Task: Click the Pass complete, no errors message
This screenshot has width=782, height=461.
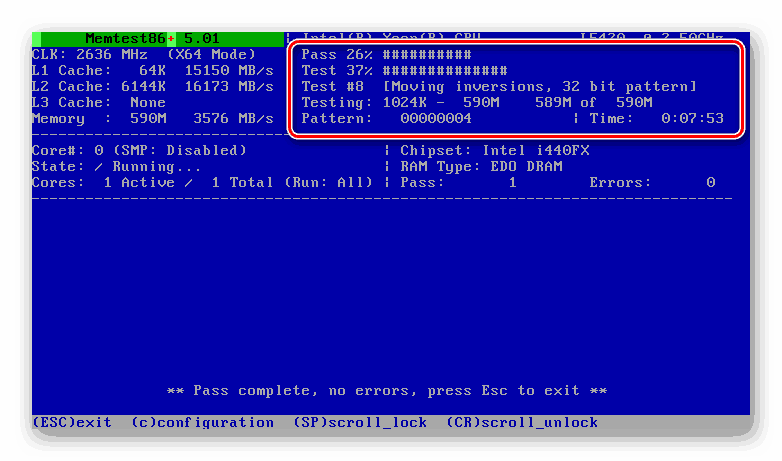Action: [x=387, y=390]
